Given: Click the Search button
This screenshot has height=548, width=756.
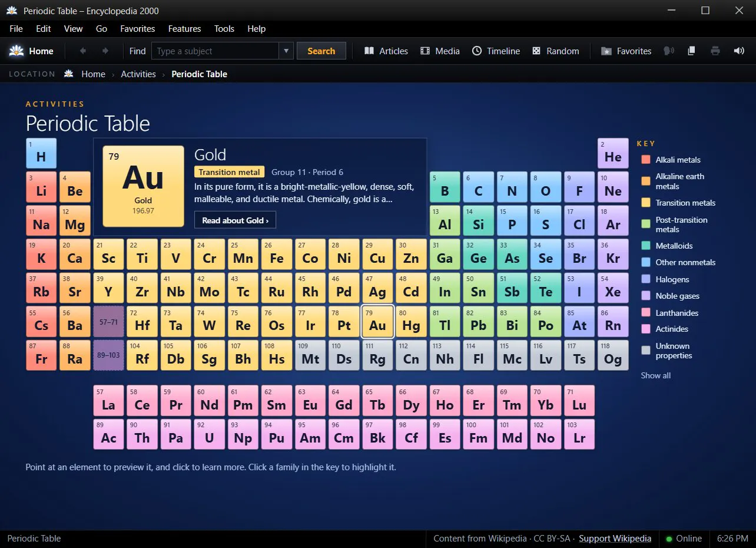Looking at the screenshot, I should pos(321,51).
